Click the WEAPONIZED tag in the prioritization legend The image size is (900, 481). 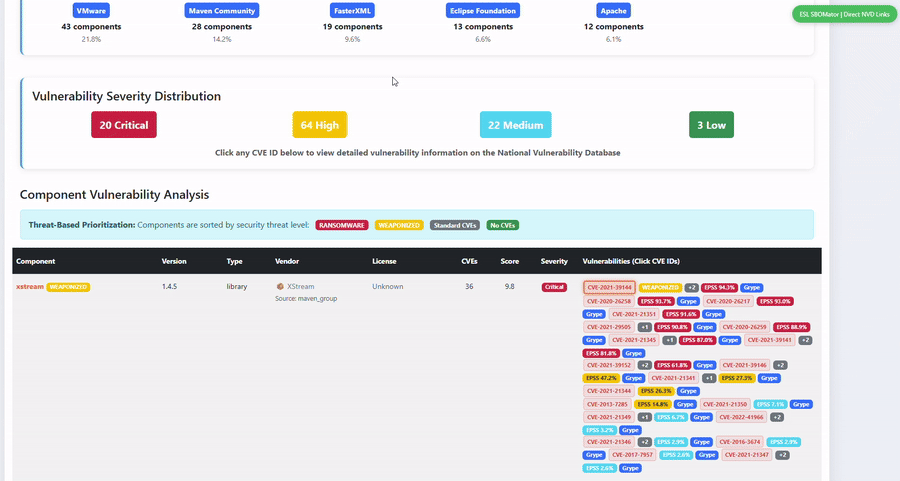[399, 225]
